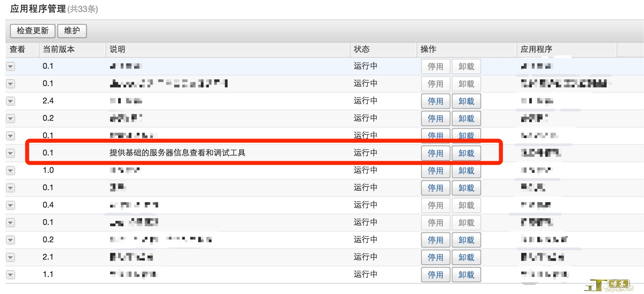Click the blog watermark logo icon

tap(609, 285)
